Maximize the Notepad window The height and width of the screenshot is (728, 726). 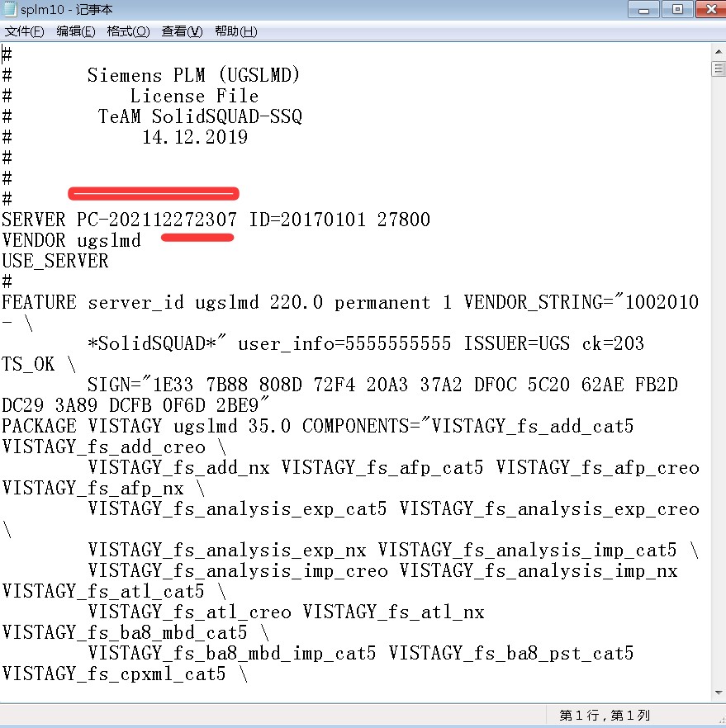click(x=678, y=9)
